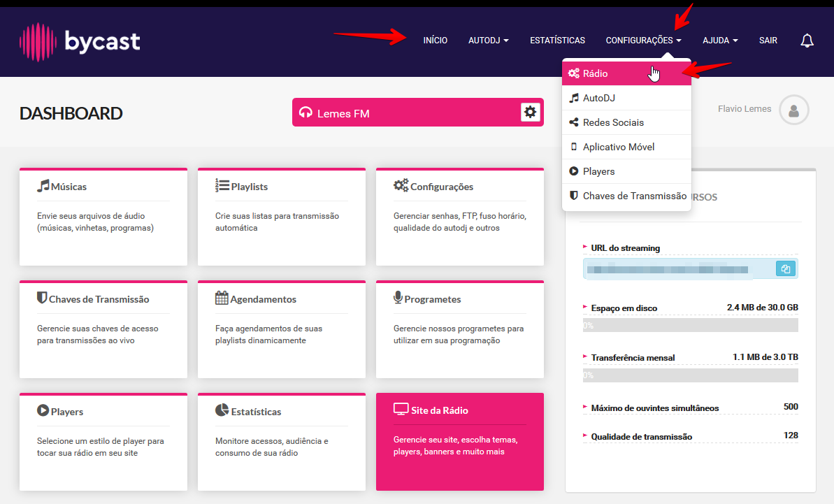This screenshot has width=834, height=504.
Task: Click the share icon of Redes Sociais
Action: 574,122
